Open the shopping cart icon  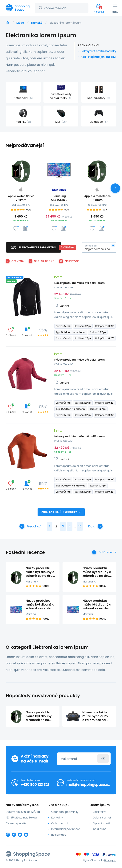coord(99,6)
